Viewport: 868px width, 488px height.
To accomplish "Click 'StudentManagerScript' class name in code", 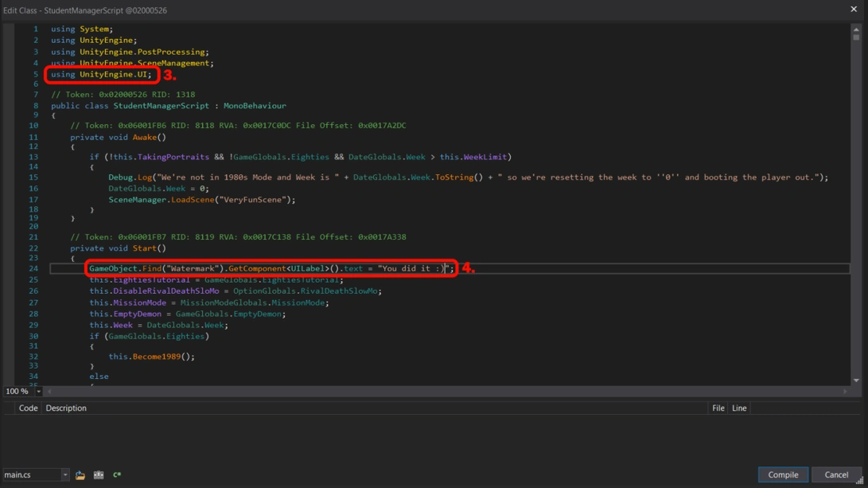I will point(161,105).
